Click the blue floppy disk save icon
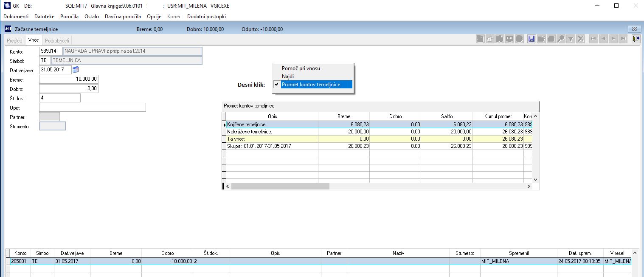The width and height of the screenshot is (644, 277). pyautogui.click(x=531, y=39)
